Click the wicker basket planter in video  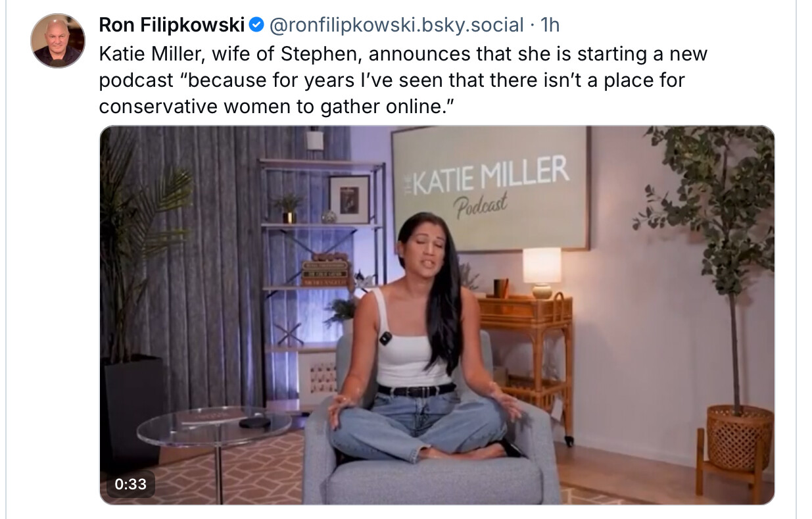(740, 437)
